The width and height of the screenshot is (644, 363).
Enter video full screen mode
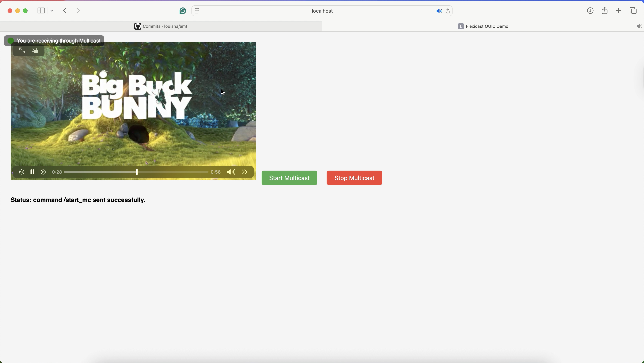click(22, 51)
